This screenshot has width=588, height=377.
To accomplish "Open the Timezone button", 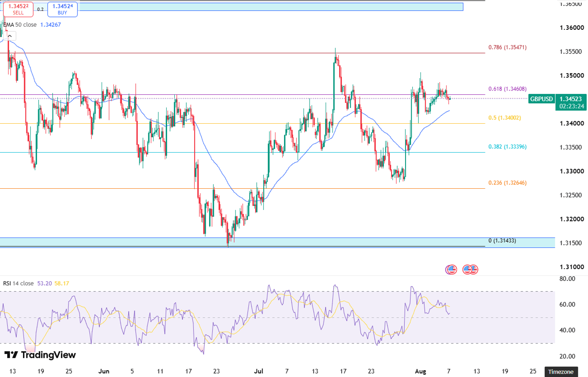I will pyautogui.click(x=561, y=372).
